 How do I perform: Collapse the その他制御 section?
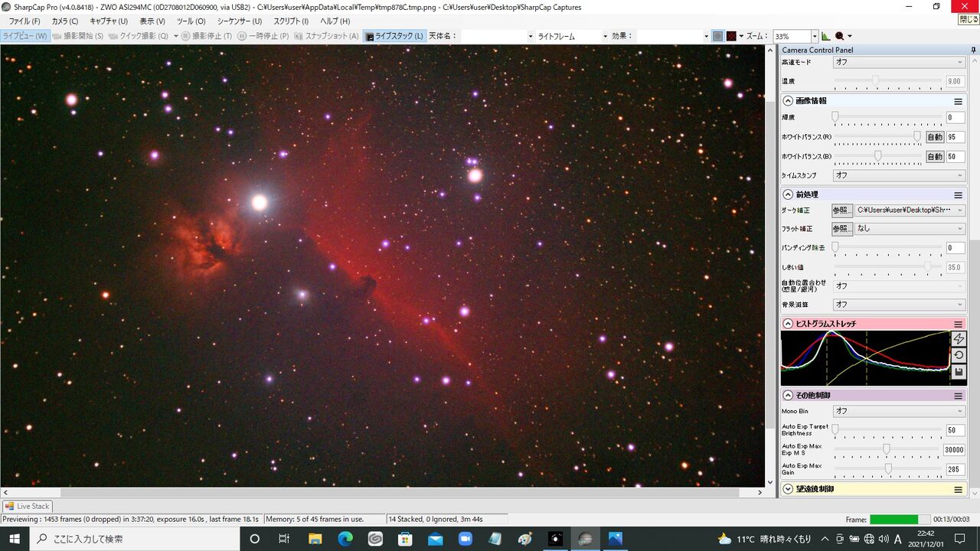click(x=788, y=396)
